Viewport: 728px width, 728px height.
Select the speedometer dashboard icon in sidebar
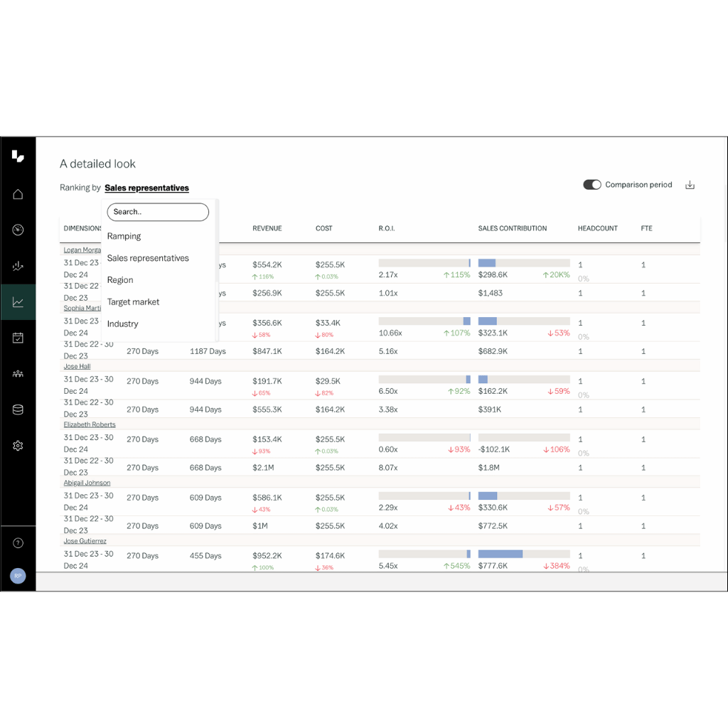click(18, 230)
